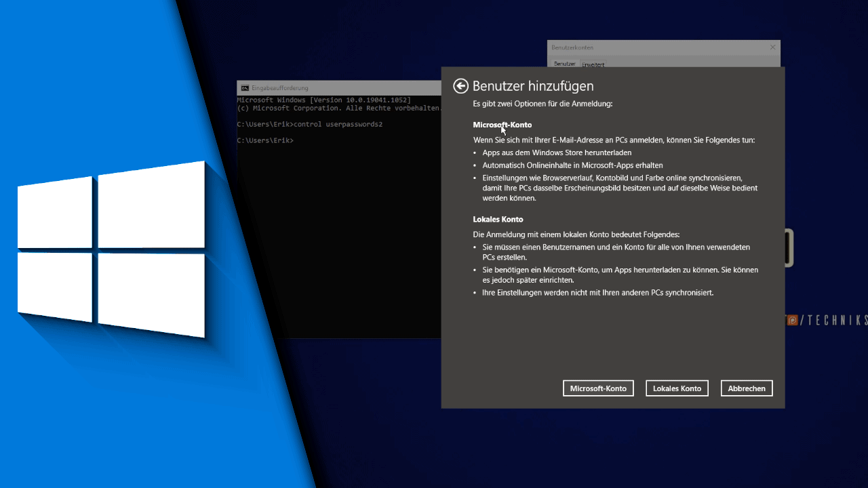Click the 'control userpasswords2' command line

[x=310, y=124]
